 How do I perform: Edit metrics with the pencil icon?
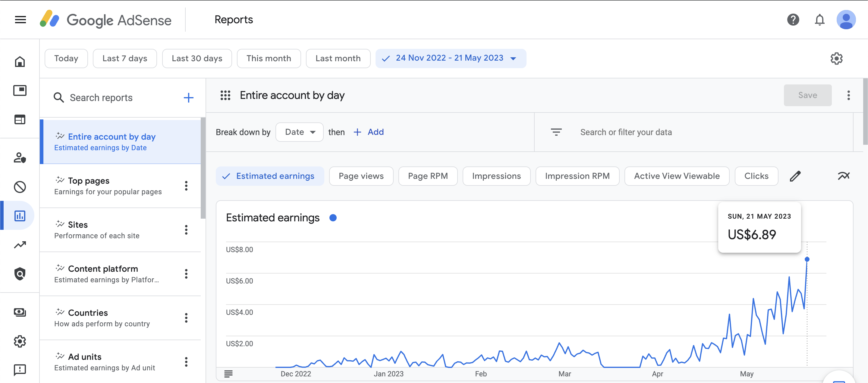(795, 176)
